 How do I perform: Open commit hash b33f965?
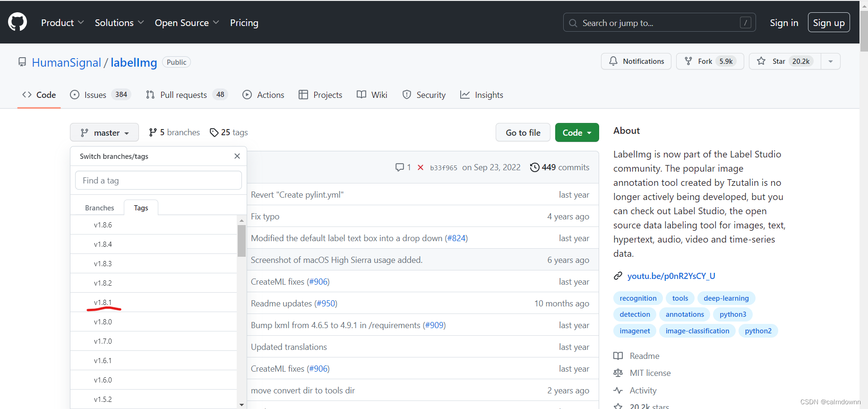pos(443,168)
